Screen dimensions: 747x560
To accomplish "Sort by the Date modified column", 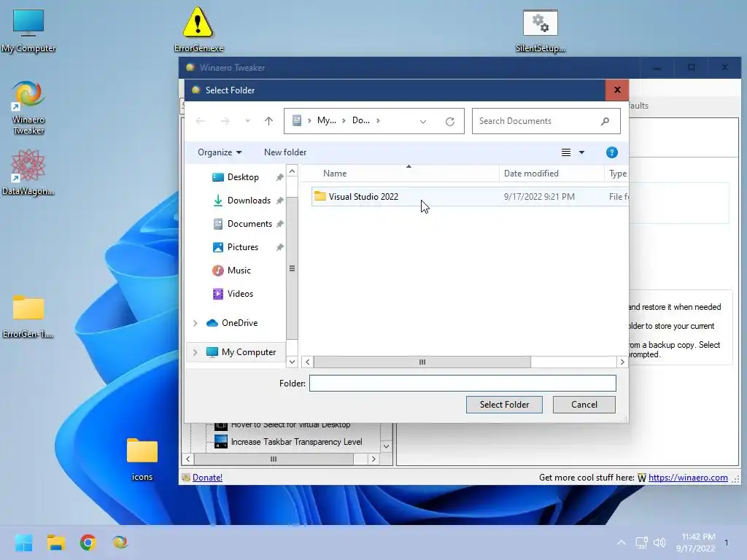I will tap(531, 174).
